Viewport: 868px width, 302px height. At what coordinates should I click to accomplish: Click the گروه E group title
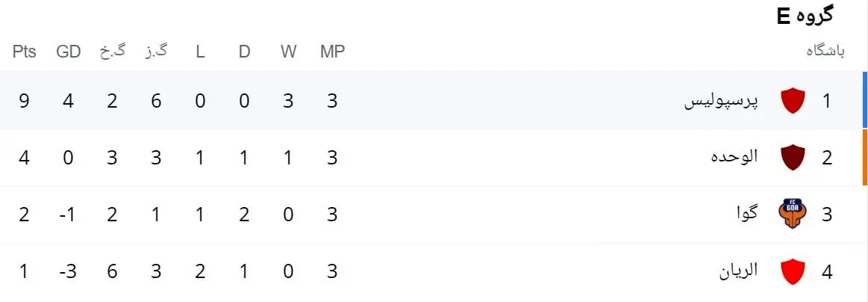[805, 15]
